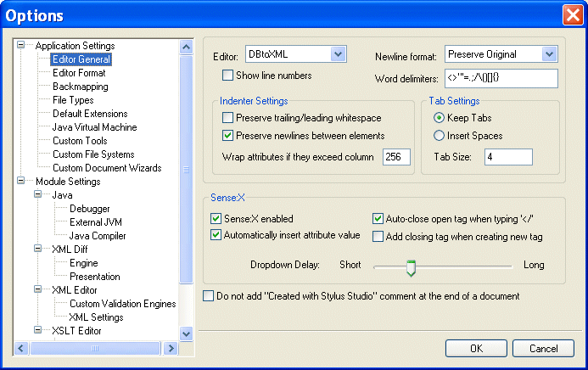Image resolution: width=588 pixels, height=370 pixels.
Task: Open the Debugger settings under Java
Action: 89,209
